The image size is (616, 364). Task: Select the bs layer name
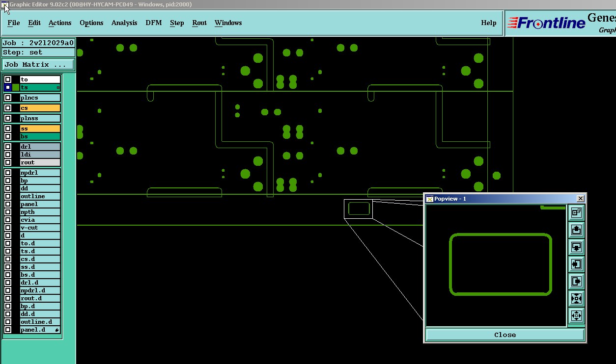click(40, 136)
